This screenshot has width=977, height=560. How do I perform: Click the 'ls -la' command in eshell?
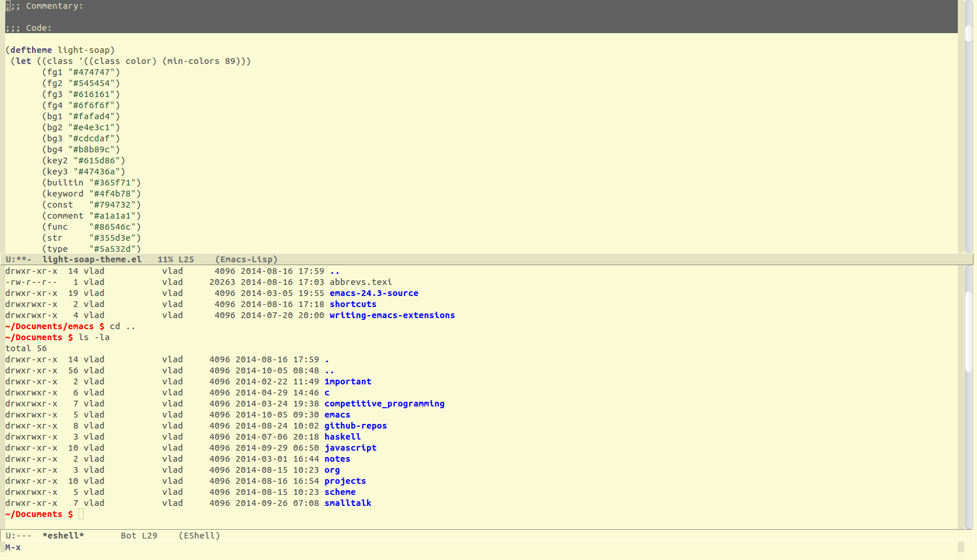pyautogui.click(x=94, y=337)
